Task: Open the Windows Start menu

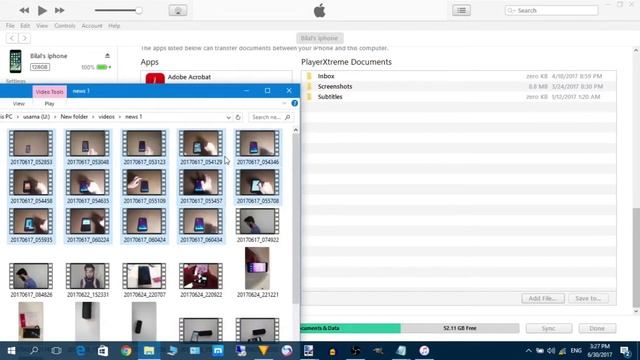Action: 11,351
